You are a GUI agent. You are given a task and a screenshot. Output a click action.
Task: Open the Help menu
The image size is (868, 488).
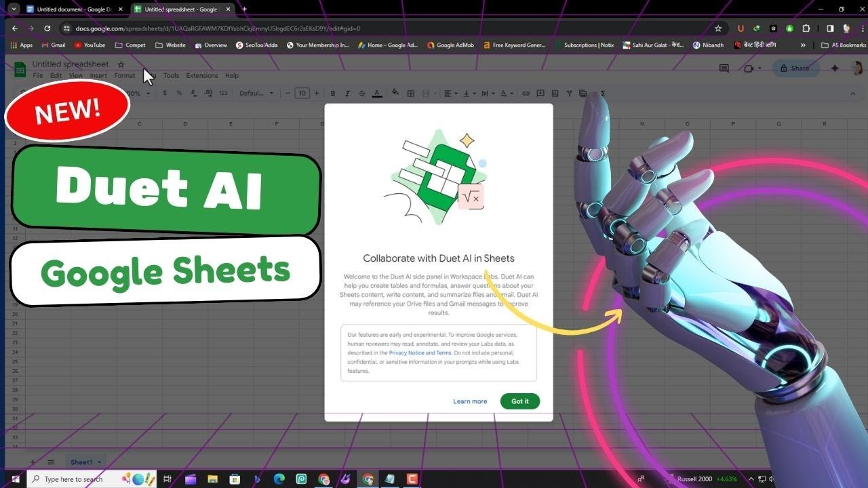click(x=232, y=76)
